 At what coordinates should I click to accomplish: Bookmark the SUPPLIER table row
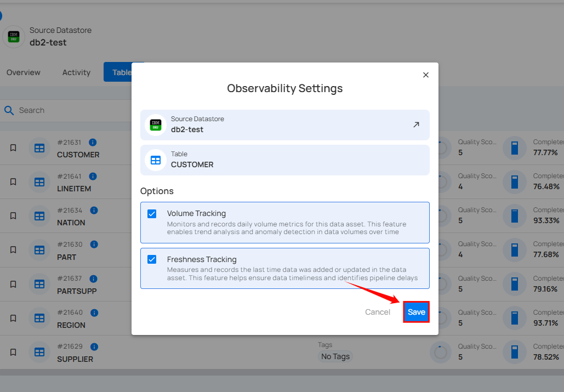point(13,352)
